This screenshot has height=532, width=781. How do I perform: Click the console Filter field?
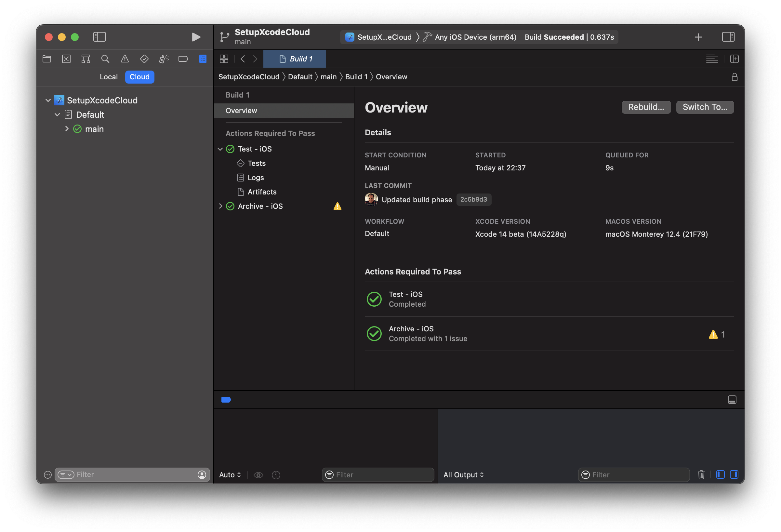(x=634, y=474)
